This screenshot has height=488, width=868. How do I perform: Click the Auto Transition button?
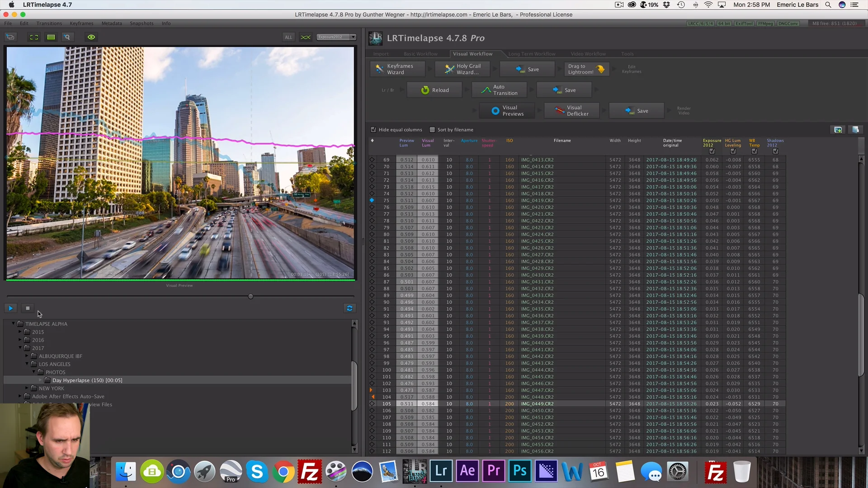[x=499, y=90]
